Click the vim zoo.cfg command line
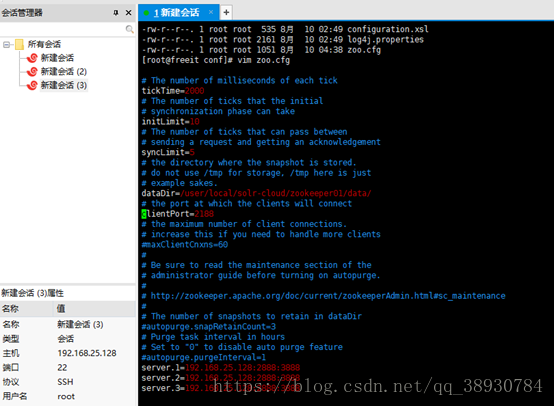 (x=216, y=60)
